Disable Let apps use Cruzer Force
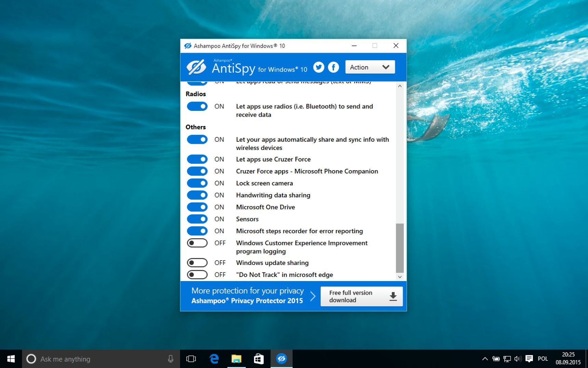588x368 pixels. coord(197,159)
